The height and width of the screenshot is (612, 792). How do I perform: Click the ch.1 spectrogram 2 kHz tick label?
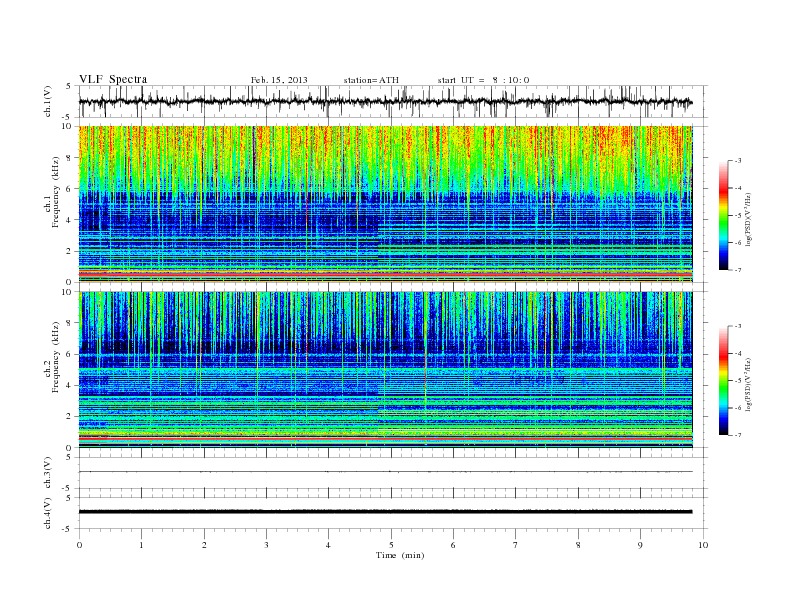pos(69,251)
